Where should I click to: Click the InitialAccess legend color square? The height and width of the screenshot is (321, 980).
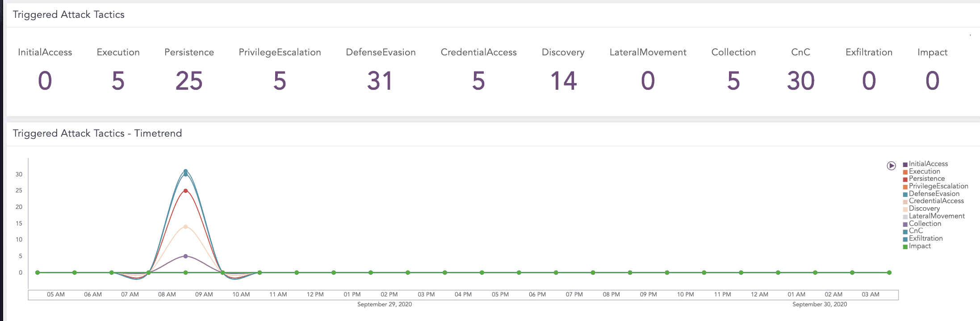pos(905,165)
